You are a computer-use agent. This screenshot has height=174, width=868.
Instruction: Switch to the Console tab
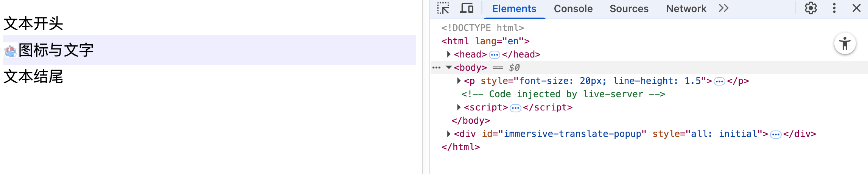573,9
